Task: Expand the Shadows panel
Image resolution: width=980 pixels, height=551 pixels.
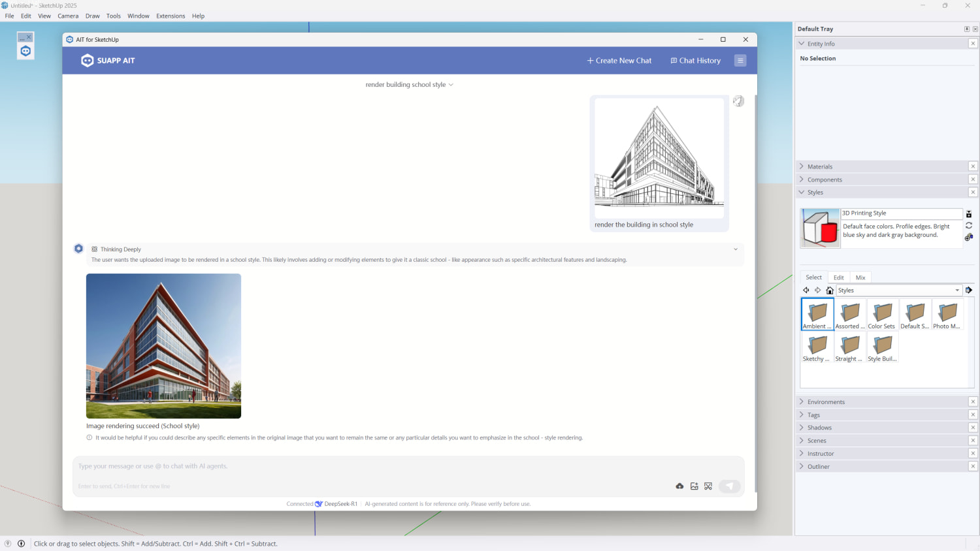Action: click(819, 428)
